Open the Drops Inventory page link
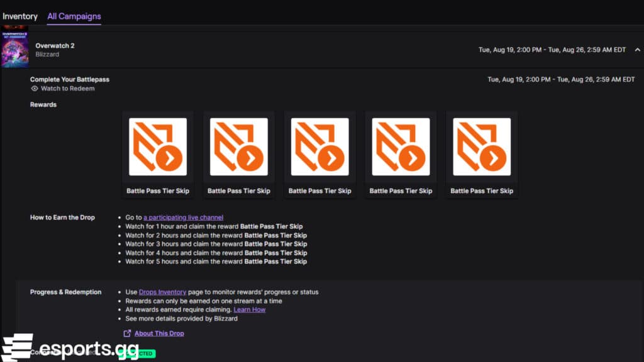The height and width of the screenshot is (362, 644). (163, 292)
